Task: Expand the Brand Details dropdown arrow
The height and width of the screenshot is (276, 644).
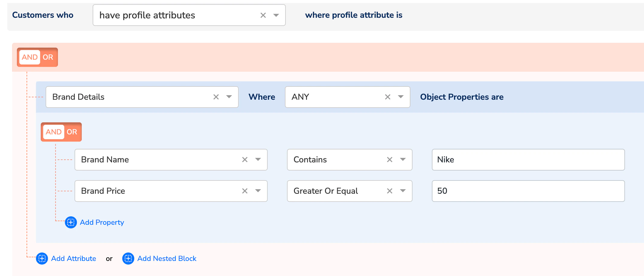Action: [229, 97]
